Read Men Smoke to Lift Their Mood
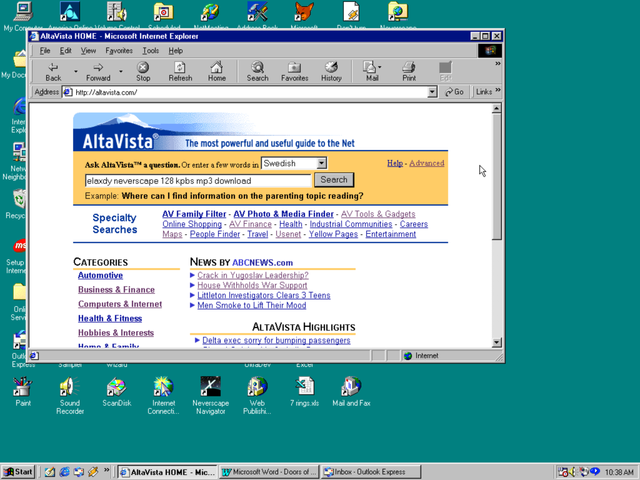The image size is (640, 480). pos(251,305)
